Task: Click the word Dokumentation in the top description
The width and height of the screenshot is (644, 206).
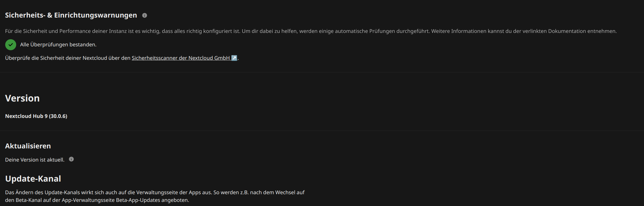Action: coord(567,31)
